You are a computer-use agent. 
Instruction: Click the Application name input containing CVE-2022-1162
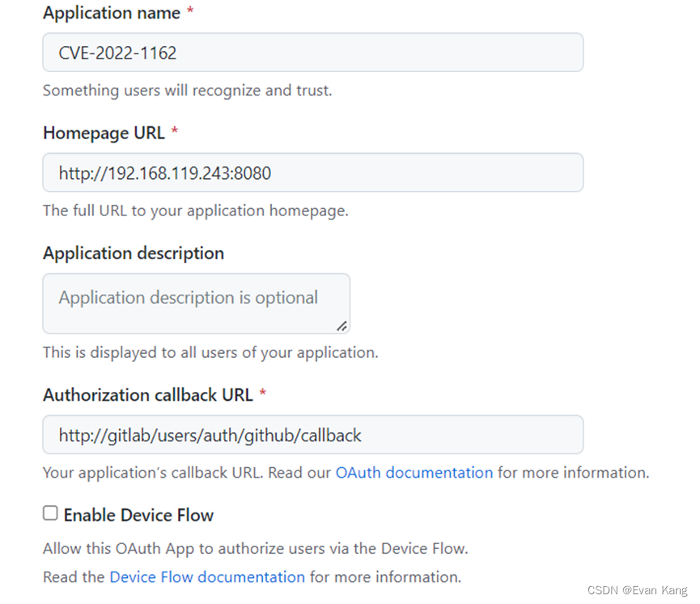pyautogui.click(x=312, y=52)
